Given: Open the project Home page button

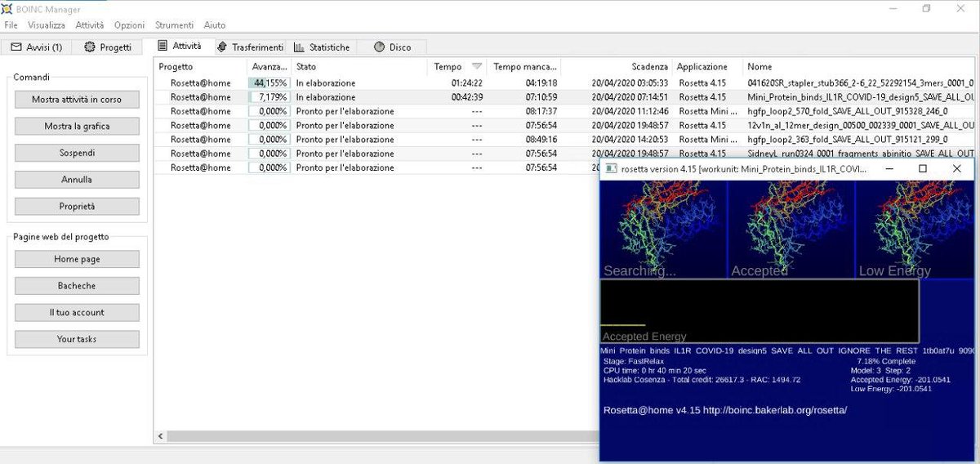Looking at the screenshot, I should [x=77, y=259].
